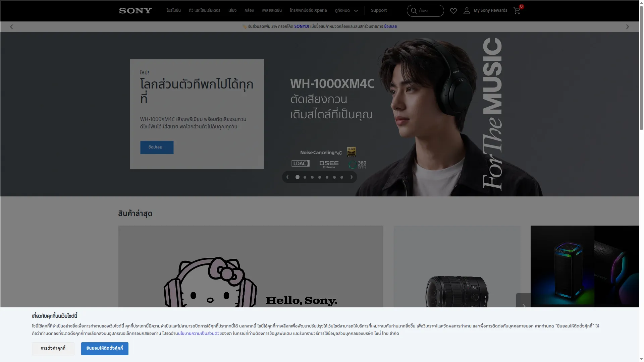Select fifth hero carousel dot

point(327,177)
